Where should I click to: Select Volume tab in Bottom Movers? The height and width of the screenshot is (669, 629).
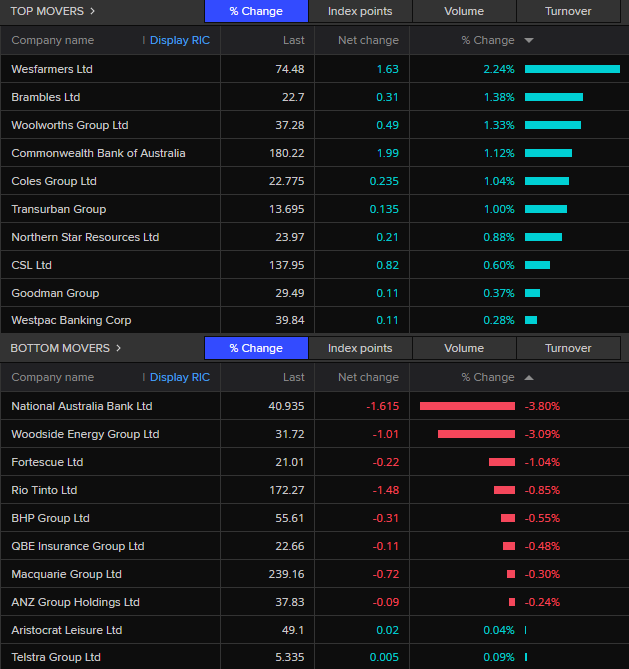click(464, 348)
